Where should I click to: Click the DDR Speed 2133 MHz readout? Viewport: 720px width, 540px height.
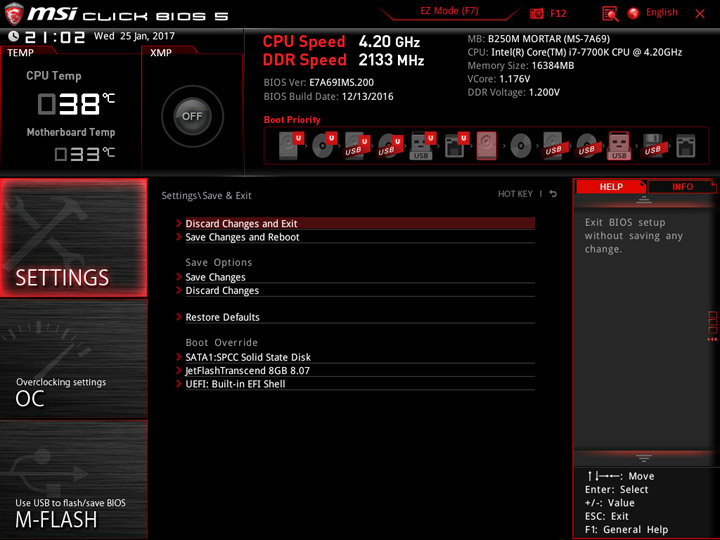tap(343, 60)
